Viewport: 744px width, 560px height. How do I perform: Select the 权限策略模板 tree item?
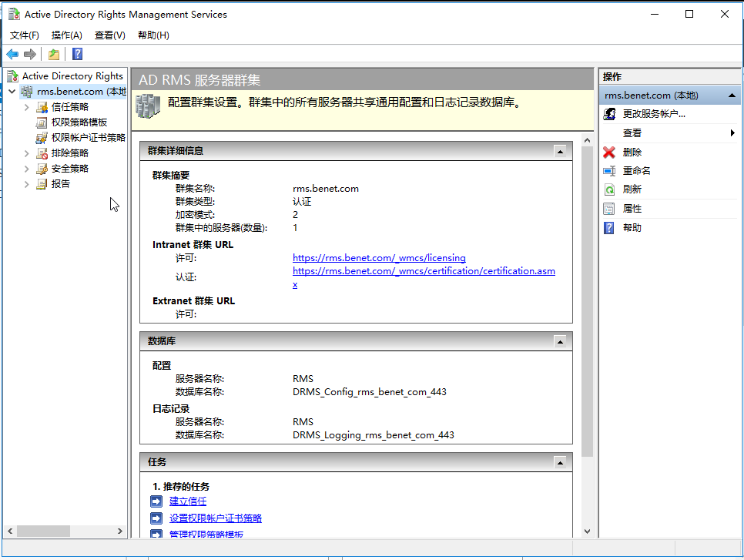pyautogui.click(x=79, y=122)
